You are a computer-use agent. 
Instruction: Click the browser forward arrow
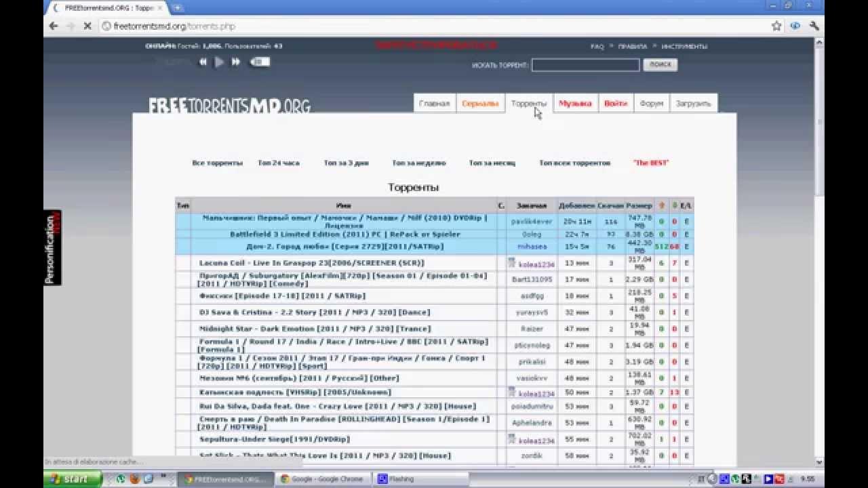[x=71, y=26]
